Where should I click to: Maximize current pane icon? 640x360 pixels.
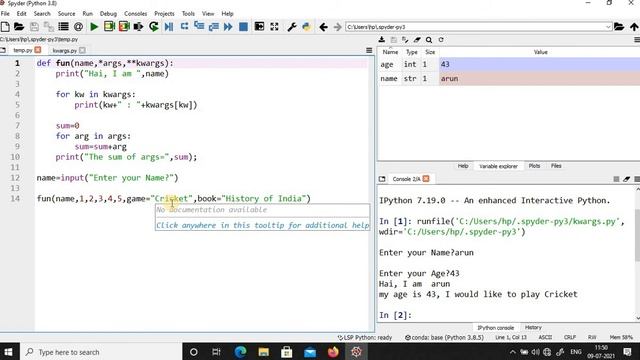point(259,27)
